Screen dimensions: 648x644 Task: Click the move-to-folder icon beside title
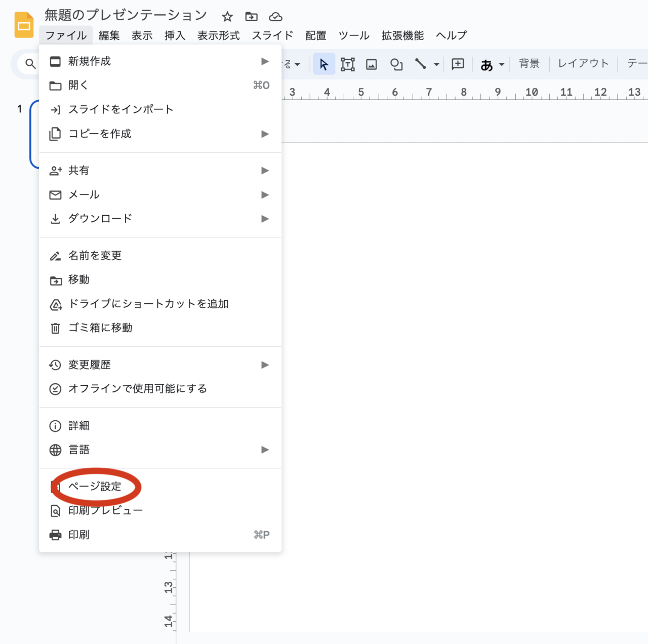pyautogui.click(x=251, y=17)
